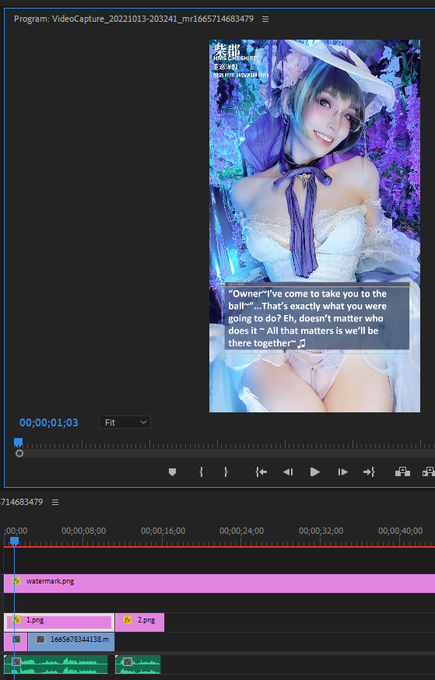Select the second green audio clip

[138, 664]
